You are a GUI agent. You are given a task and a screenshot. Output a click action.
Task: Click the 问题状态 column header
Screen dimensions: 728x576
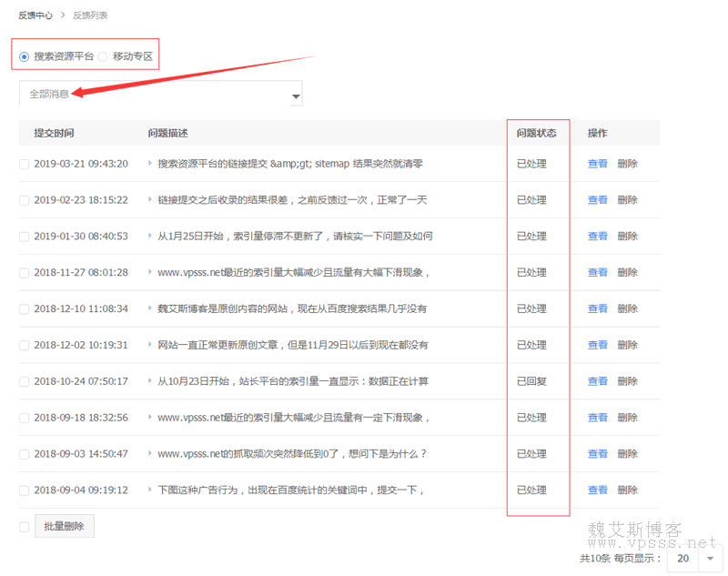(x=536, y=133)
